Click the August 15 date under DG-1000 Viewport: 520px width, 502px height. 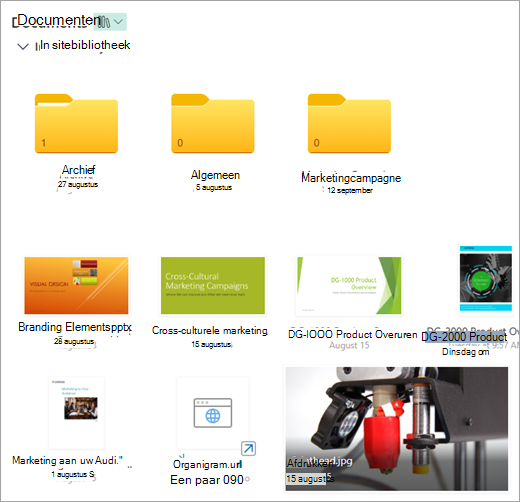(x=349, y=345)
